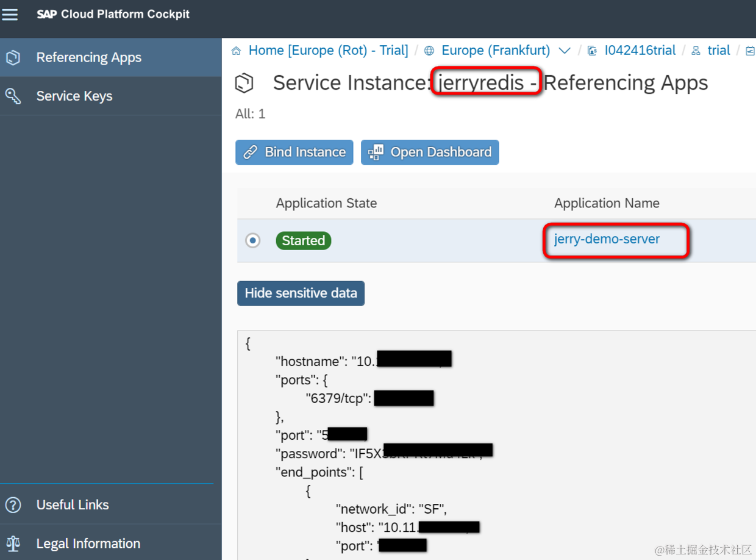The height and width of the screenshot is (560, 756).
Task: Click the "6379/tcp" port entry in JSON
Action: [339, 398]
